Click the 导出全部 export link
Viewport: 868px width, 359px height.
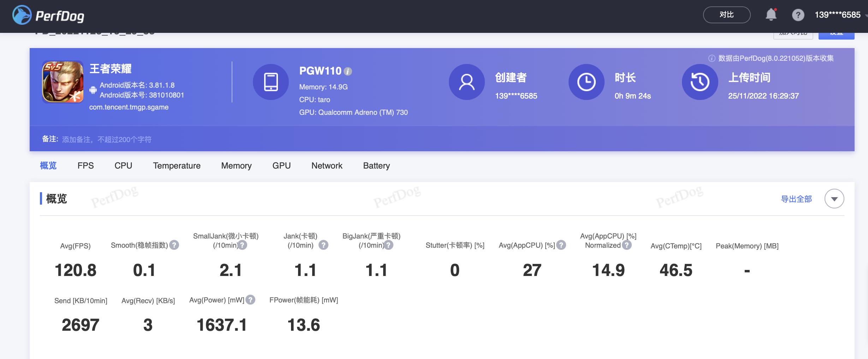coord(797,199)
